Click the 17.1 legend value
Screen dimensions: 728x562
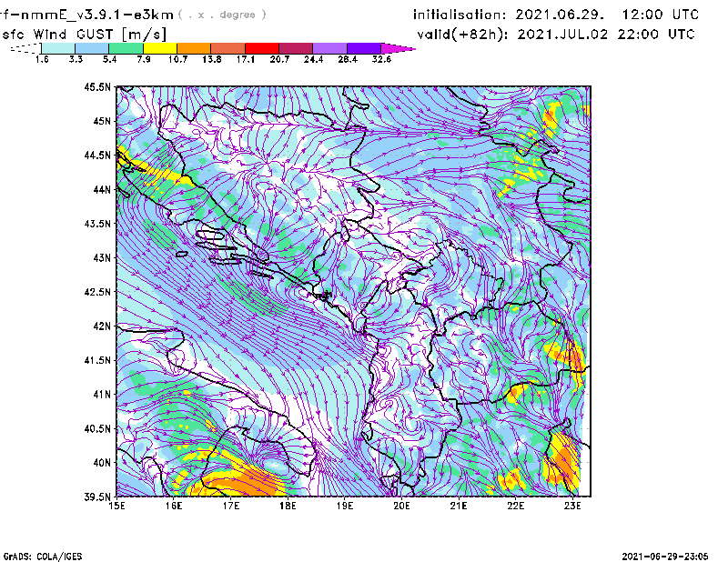tap(246, 59)
